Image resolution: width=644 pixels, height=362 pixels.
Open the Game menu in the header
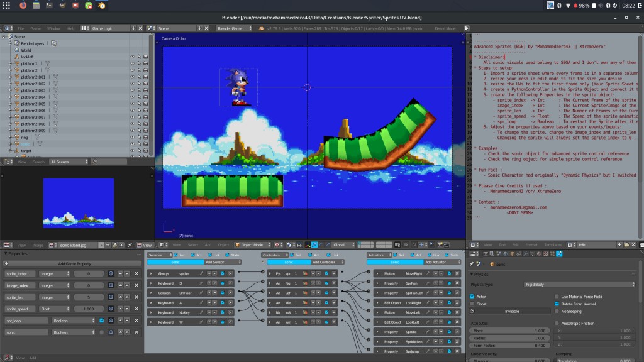point(35,28)
